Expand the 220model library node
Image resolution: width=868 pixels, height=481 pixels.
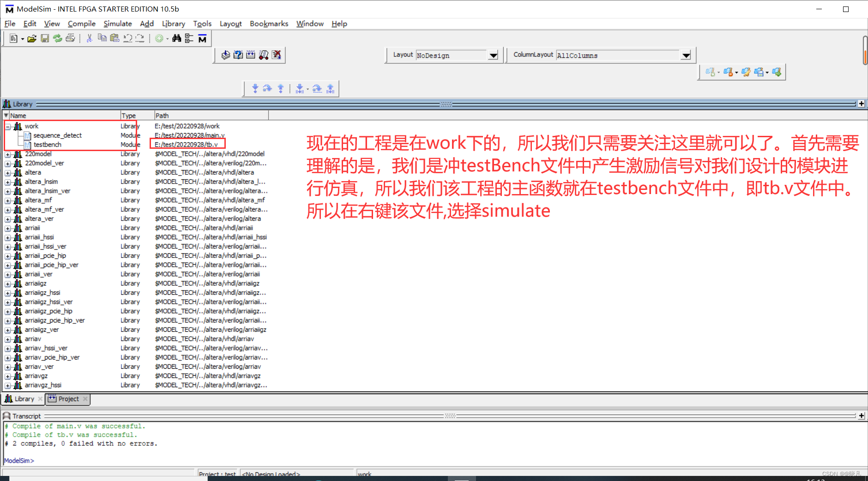pos(8,154)
